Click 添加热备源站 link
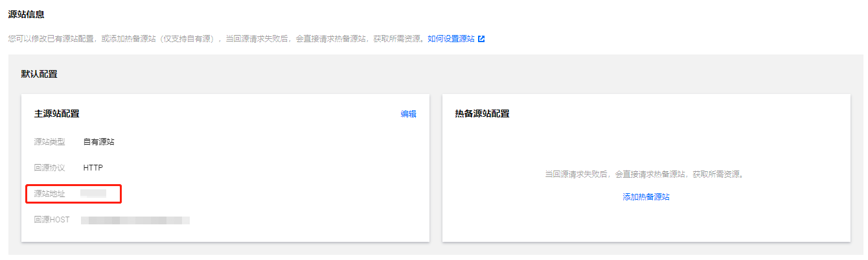 (646, 197)
